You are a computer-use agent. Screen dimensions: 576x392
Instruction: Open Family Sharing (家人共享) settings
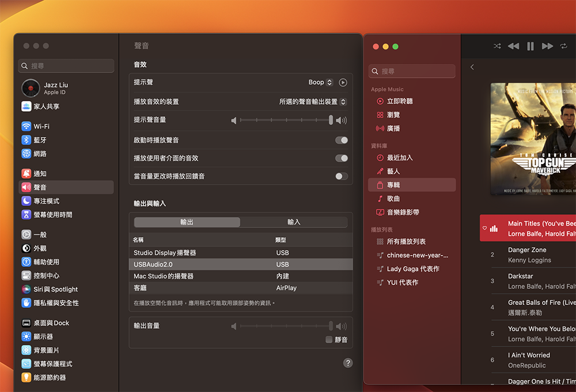pyautogui.click(x=66, y=106)
